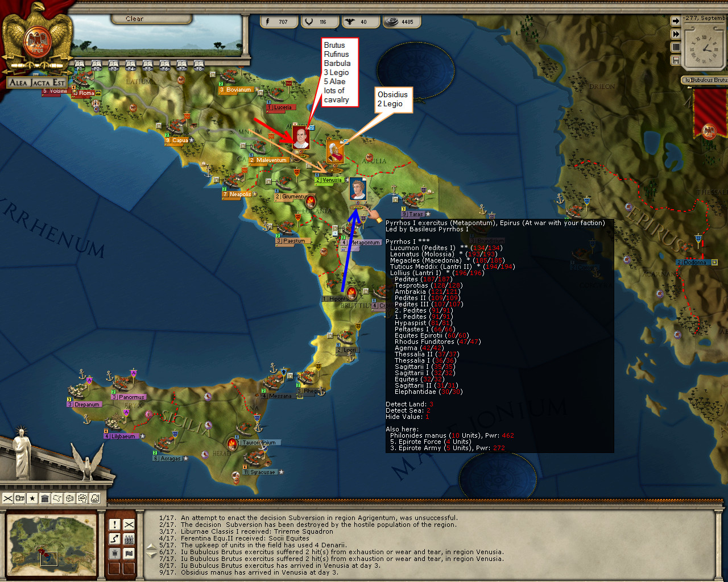Open the F1 ledger book tab
Screen dimensions: 728x582
tap(80, 65)
